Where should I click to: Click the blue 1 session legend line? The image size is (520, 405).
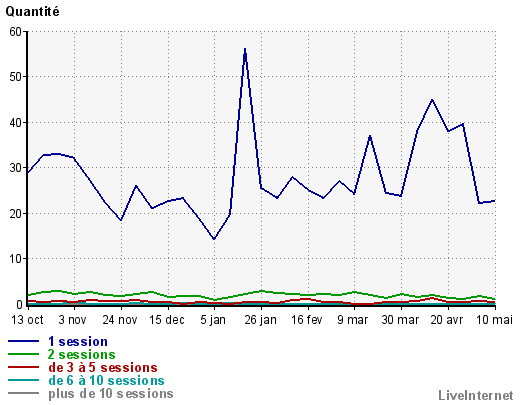coord(23,341)
